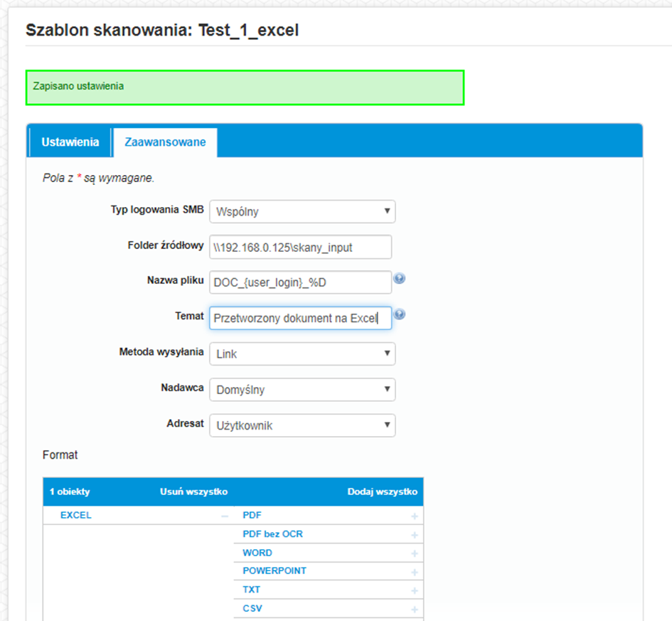
Task: Click 'Format' section label
Action: click(60, 455)
